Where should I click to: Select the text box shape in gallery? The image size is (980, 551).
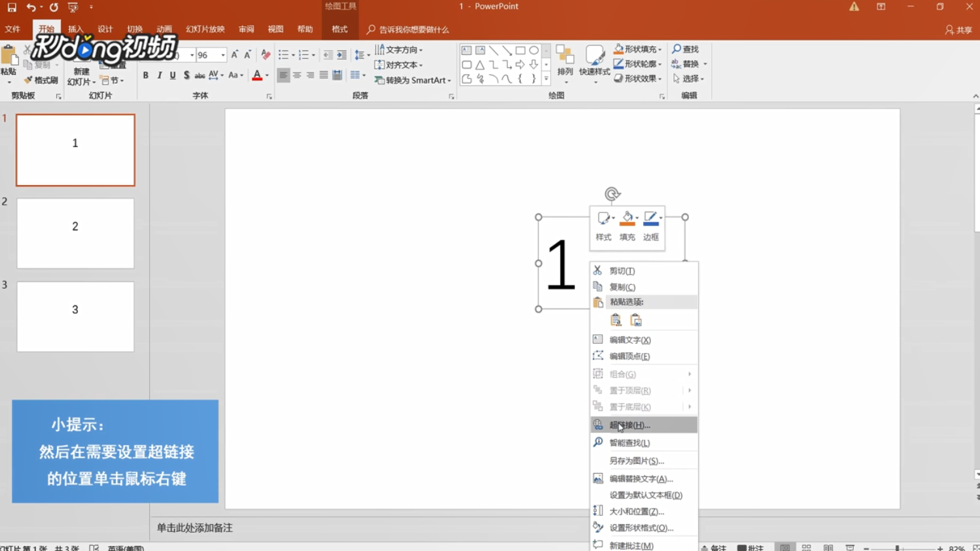point(466,50)
